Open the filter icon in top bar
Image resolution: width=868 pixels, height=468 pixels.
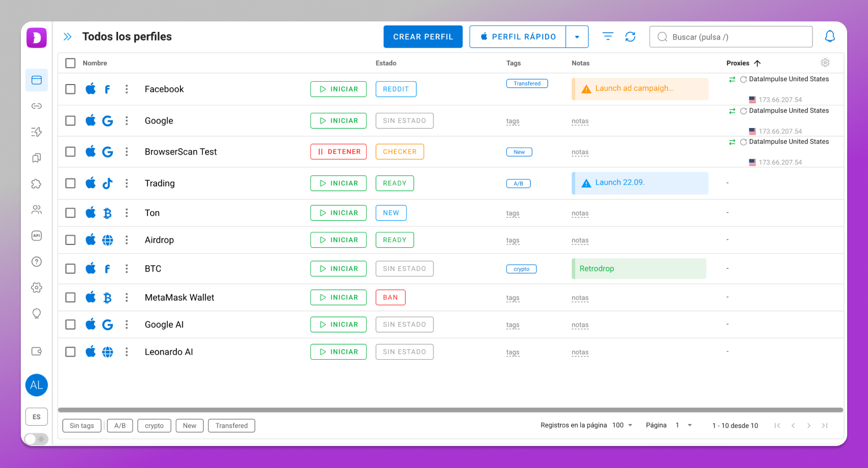pyautogui.click(x=608, y=36)
